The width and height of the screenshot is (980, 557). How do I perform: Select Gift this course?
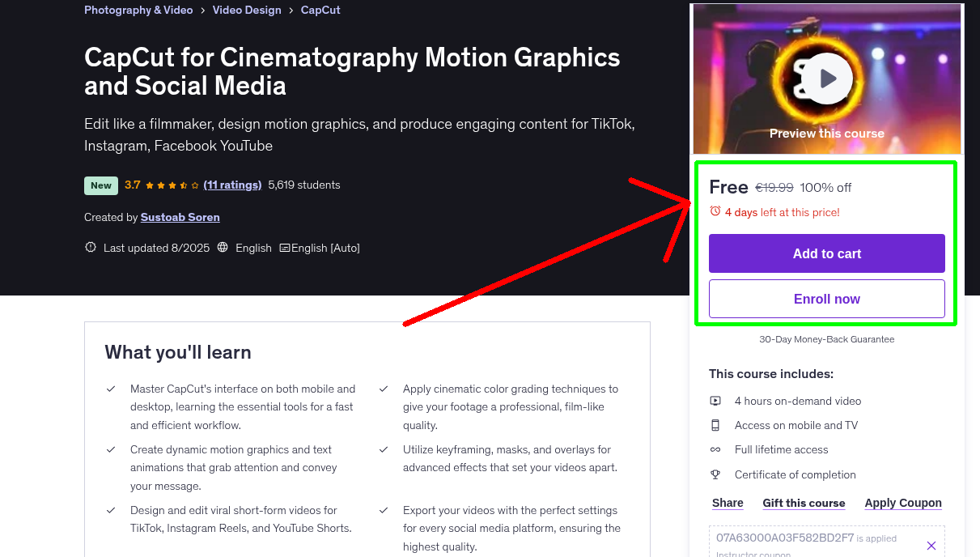click(x=804, y=503)
